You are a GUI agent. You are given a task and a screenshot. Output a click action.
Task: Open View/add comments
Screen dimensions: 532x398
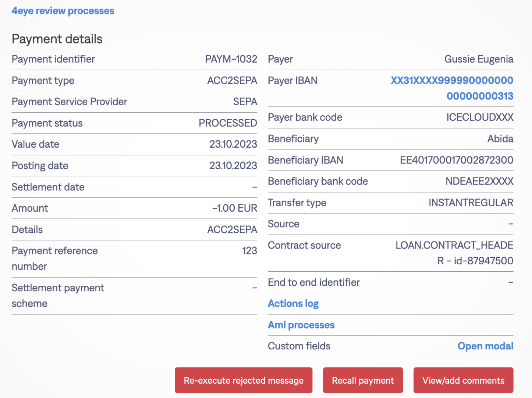point(463,380)
